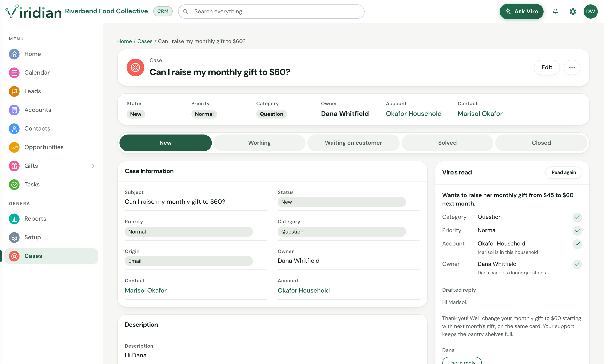
Task: Open the Accounts building icon
Action: pyautogui.click(x=14, y=110)
